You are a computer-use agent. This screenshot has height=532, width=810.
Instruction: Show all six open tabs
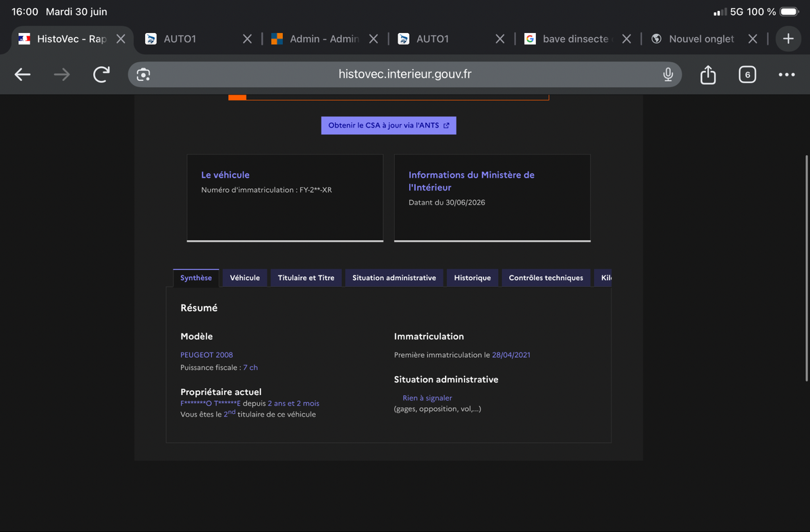click(747, 75)
